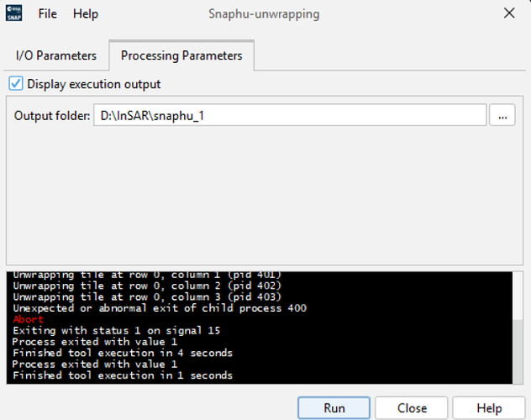Select 'Exiting with status 1 on signal 15' line
This screenshot has height=420, width=531.
[x=117, y=330]
